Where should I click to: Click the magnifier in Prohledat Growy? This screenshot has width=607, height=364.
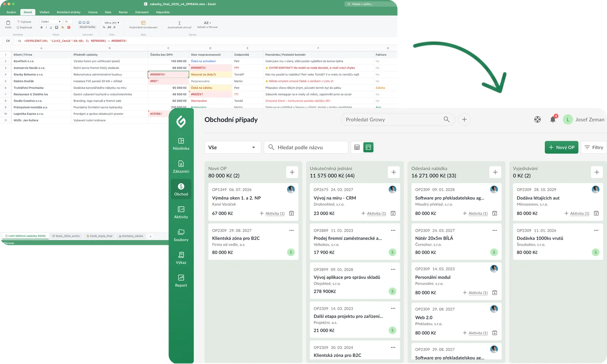pyautogui.click(x=447, y=119)
